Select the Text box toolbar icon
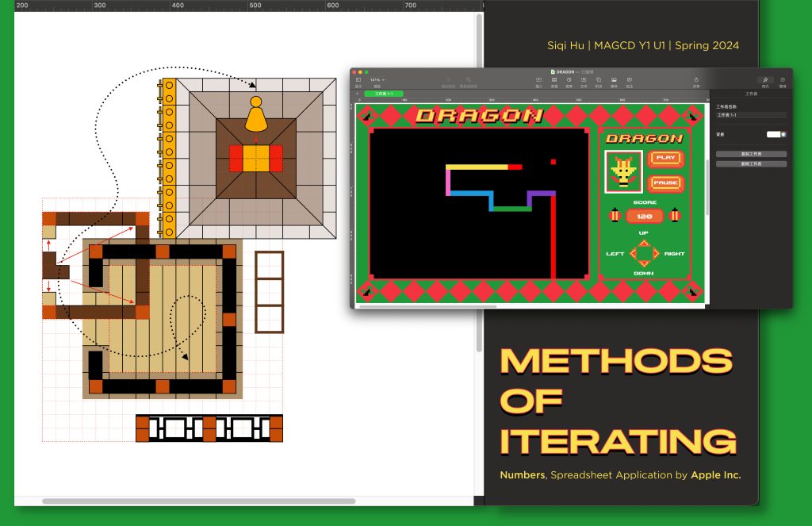The image size is (812, 526). click(x=584, y=80)
